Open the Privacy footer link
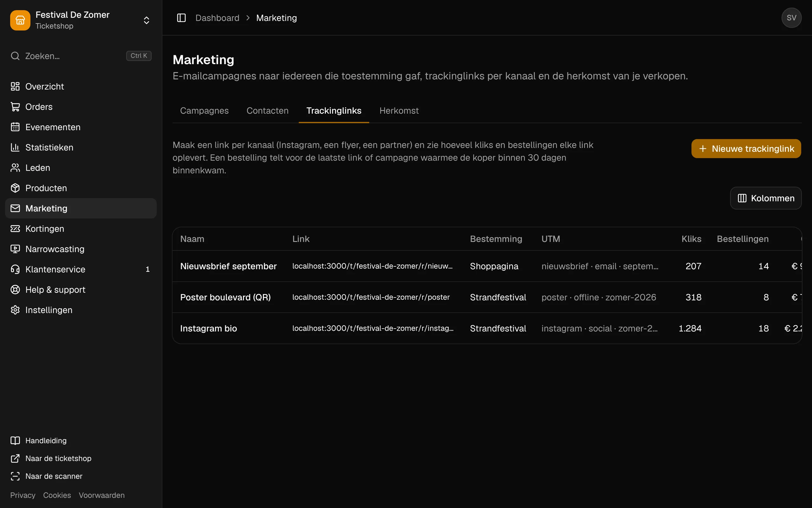Image resolution: width=812 pixels, height=508 pixels. click(x=23, y=495)
